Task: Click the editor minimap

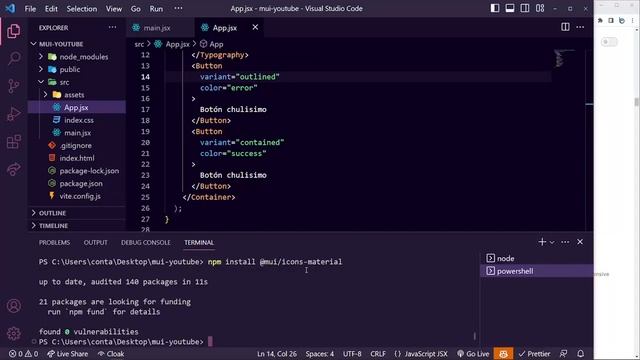Action: click(564, 59)
